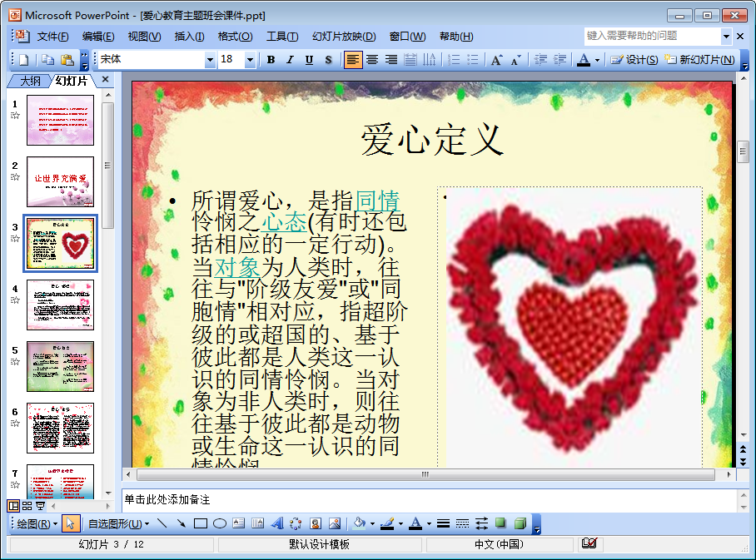The image size is (756, 560).
Task: Select the Line drawing tool
Action: (x=162, y=523)
